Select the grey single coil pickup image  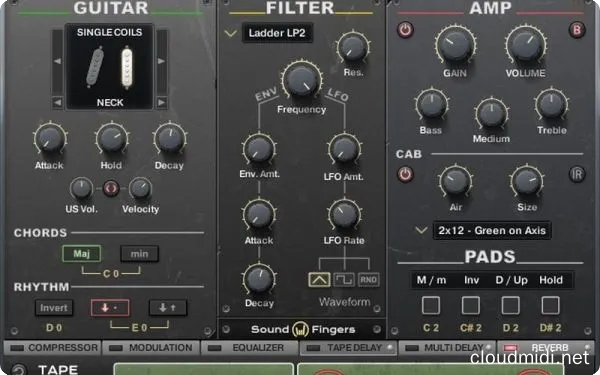click(x=95, y=67)
